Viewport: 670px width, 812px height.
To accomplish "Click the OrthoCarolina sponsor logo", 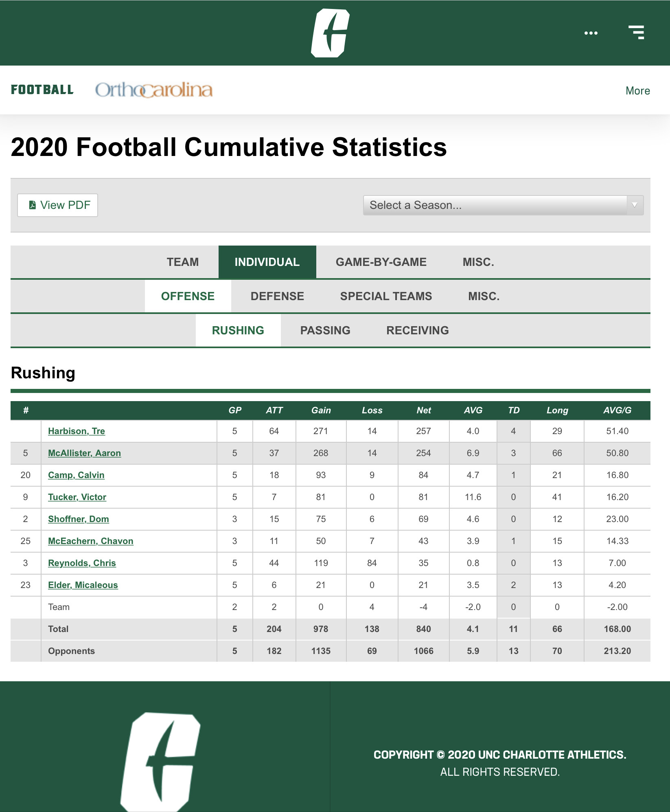I will tap(154, 90).
